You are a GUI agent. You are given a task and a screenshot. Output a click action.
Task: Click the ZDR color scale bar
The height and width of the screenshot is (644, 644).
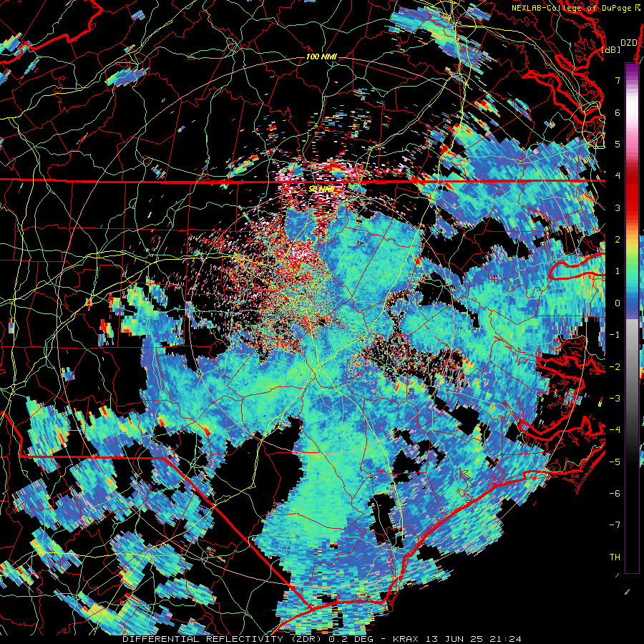click(632, 318)
